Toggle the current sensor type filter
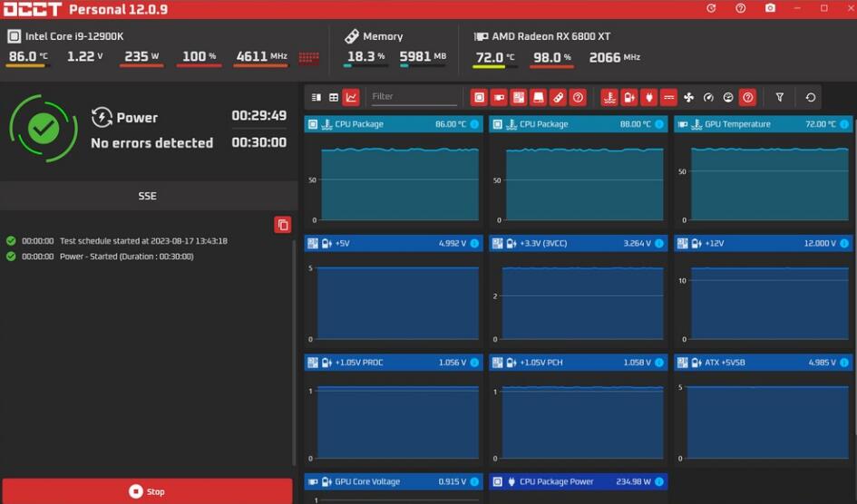The width and height of the screenshot is (857, 504). 668,97
